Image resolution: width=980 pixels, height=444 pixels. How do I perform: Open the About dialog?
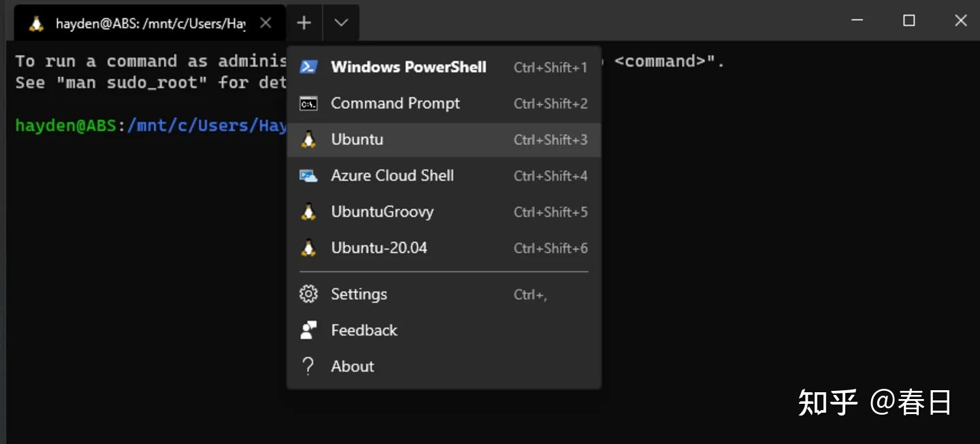[x=352, y=366]
